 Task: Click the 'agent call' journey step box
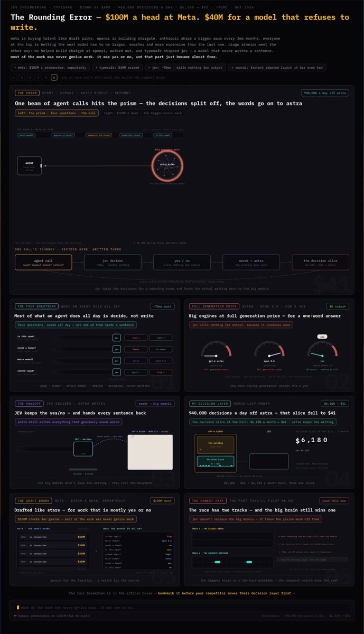click(44, 263)
